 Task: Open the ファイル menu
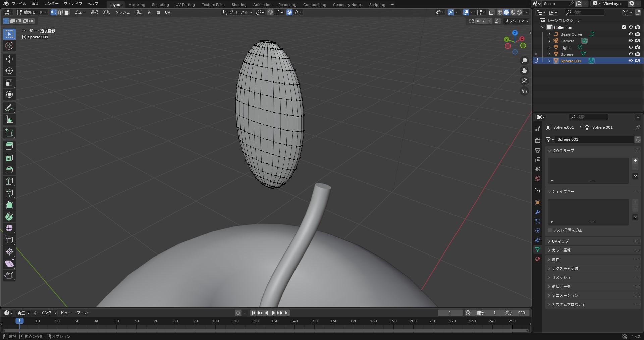19,4
